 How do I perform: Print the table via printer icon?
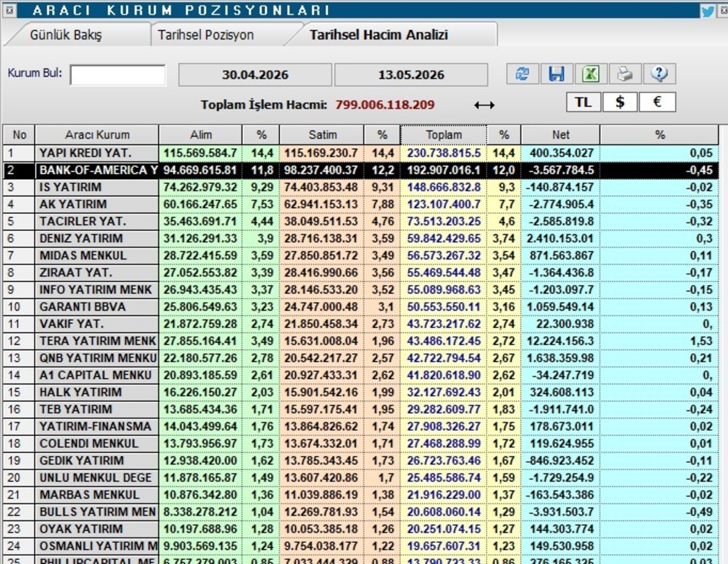tap(624, 74)
